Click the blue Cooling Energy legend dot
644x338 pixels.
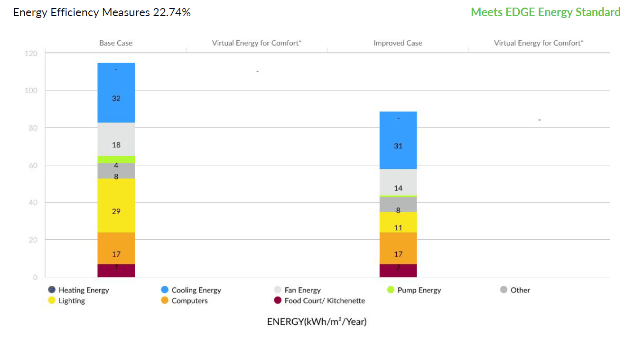(x=165, y=290)
